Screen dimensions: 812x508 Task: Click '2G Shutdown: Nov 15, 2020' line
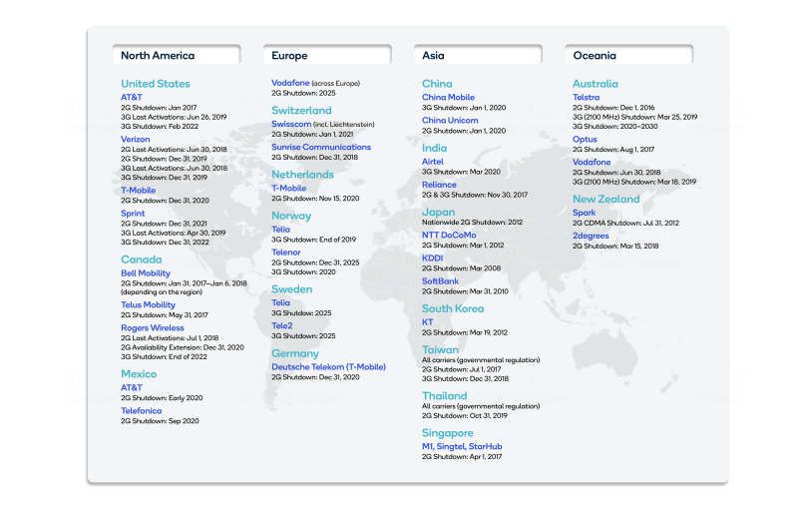coord(315,199)
